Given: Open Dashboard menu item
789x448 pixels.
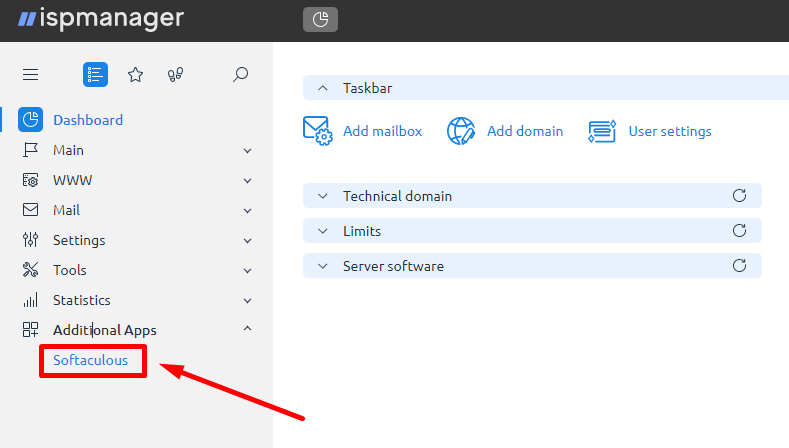Looking at the screenshot, I should tap(88, 120).
